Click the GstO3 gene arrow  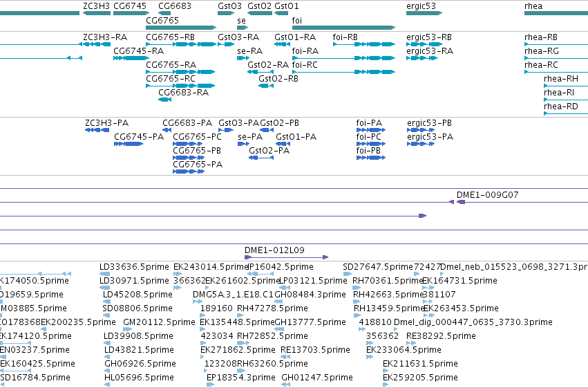click(x=226, y=13)
